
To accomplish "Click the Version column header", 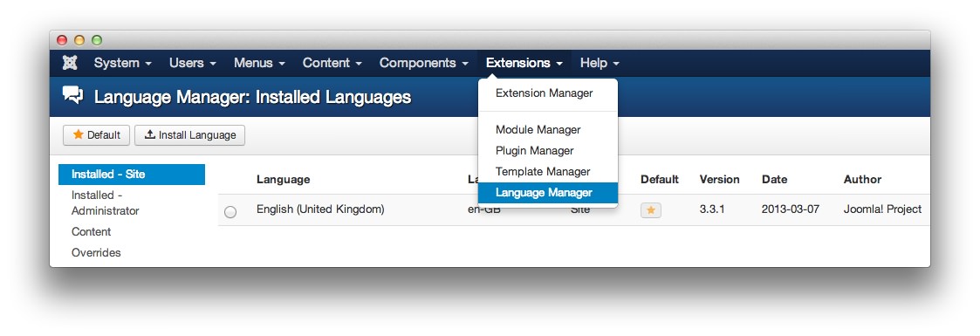I will 719,179.
